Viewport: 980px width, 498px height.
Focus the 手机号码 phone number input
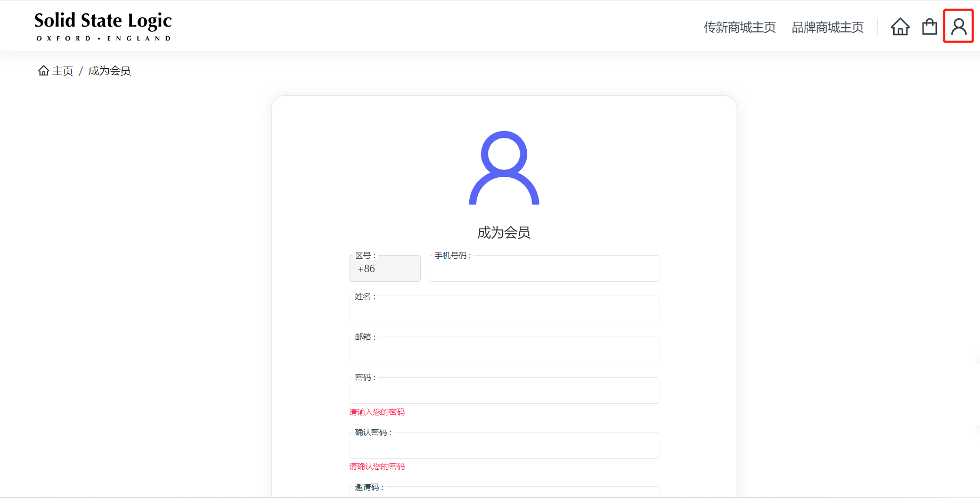pyautogui.click(x=544, y=270)
